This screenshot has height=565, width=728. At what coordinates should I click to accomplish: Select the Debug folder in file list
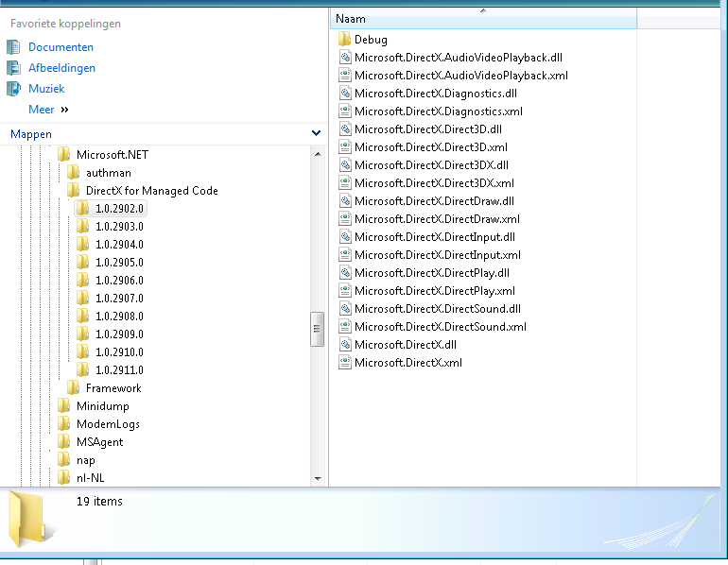363,40
